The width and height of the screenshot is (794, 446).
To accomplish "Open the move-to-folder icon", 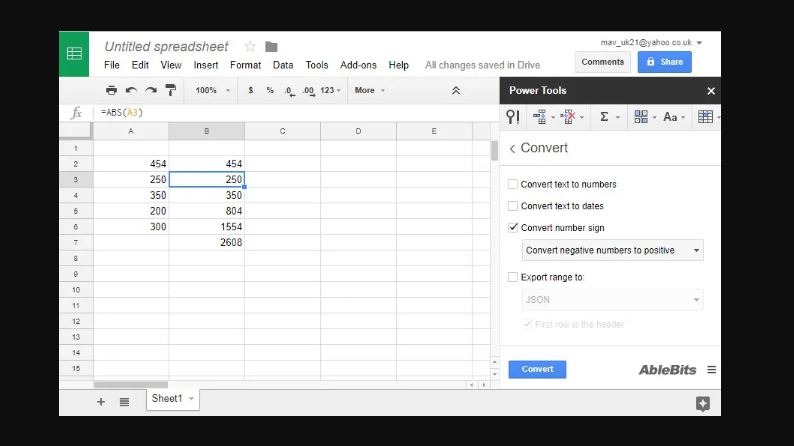I will pyautogui.click(x=271, y=47).
